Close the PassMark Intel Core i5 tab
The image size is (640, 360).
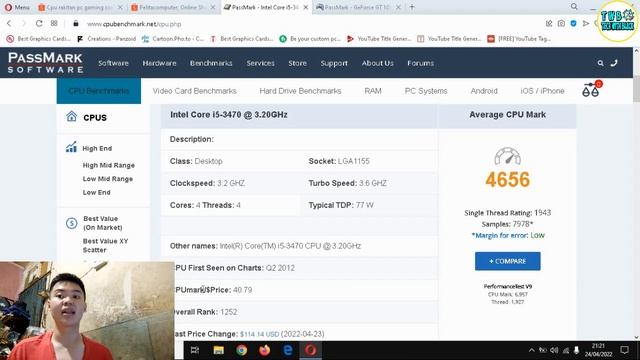pyautogui.click(x=305, y=7)
